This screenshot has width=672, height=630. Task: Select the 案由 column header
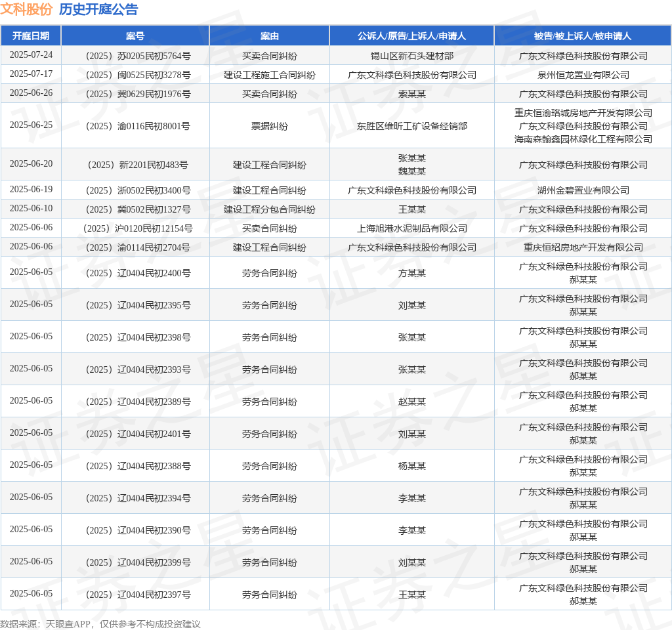coord(269,36)
